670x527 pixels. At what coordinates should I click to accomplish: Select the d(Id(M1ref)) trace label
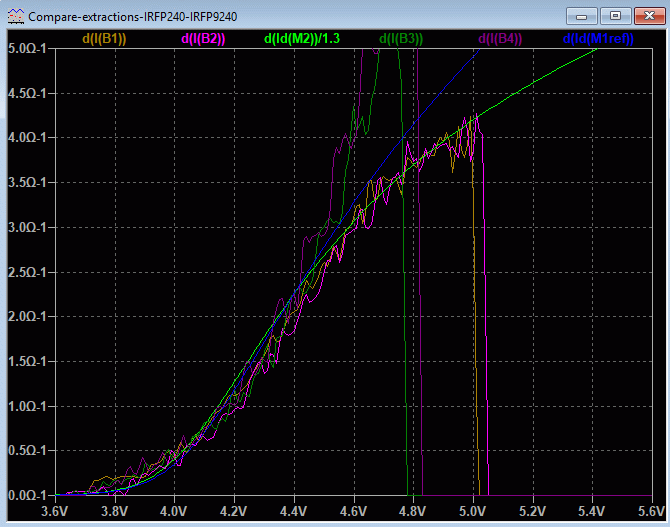click(598, 39)
